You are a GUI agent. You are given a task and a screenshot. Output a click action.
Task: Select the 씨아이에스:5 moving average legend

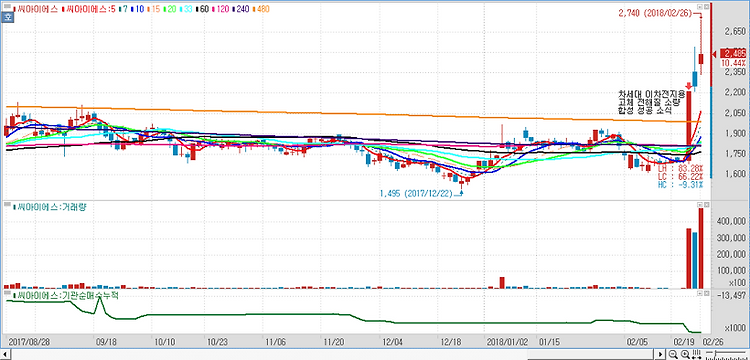[x=88, y=9]
